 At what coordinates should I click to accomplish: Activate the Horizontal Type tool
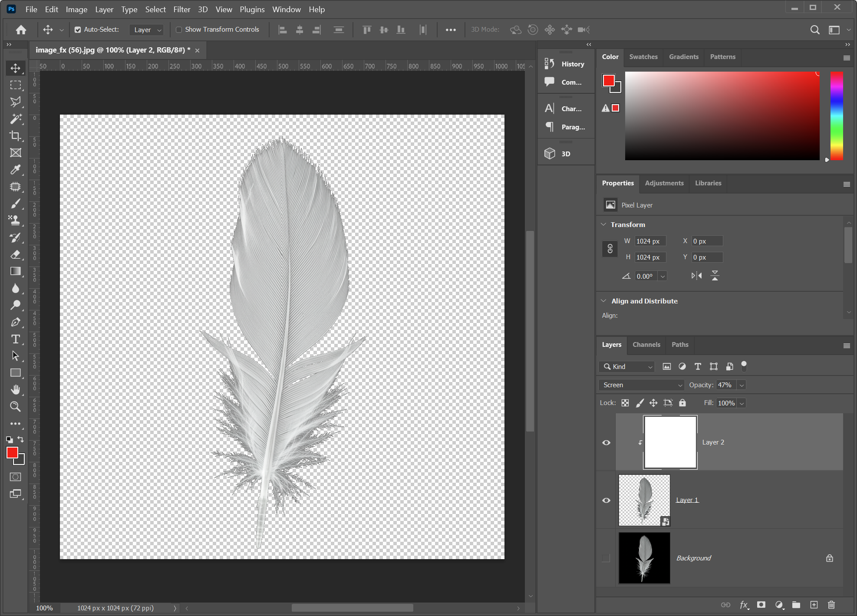(x=16, y=339)
